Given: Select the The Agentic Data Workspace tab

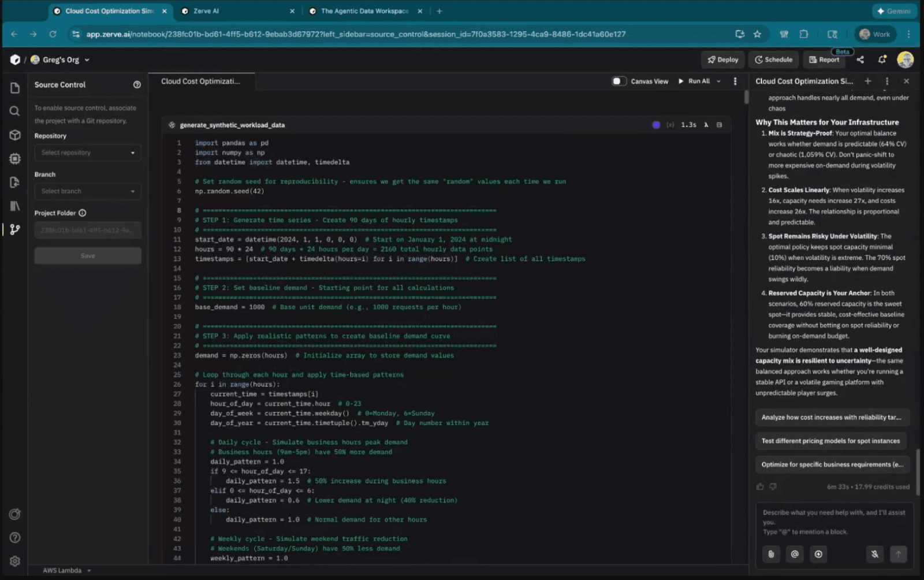Looking at the screenshot, I should tap(364, 10).
